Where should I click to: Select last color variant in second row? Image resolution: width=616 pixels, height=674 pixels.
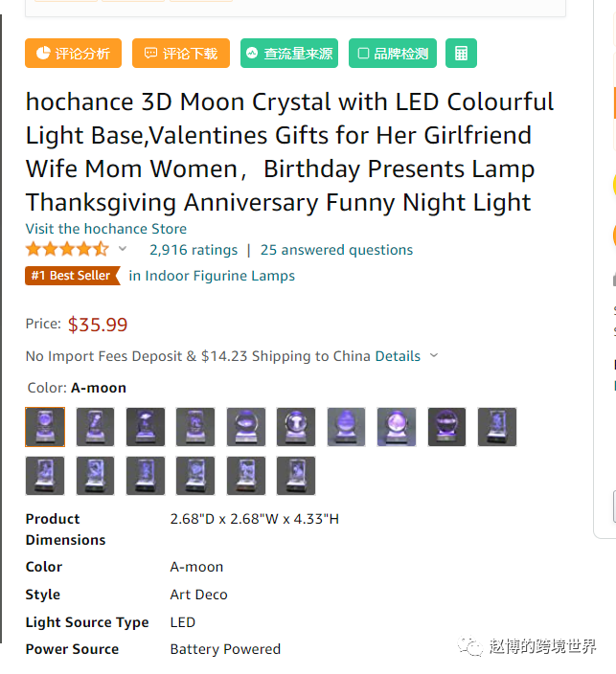(296, 476)
